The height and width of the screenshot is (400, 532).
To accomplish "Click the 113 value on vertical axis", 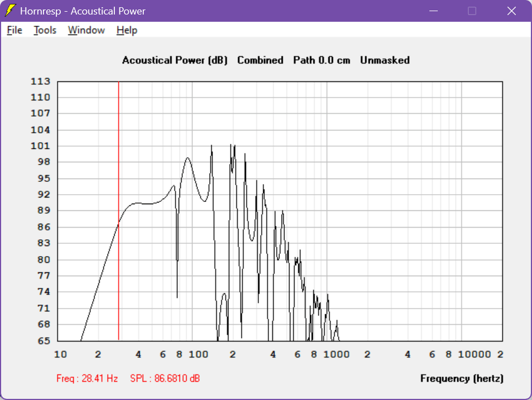I will pos(40,81).
